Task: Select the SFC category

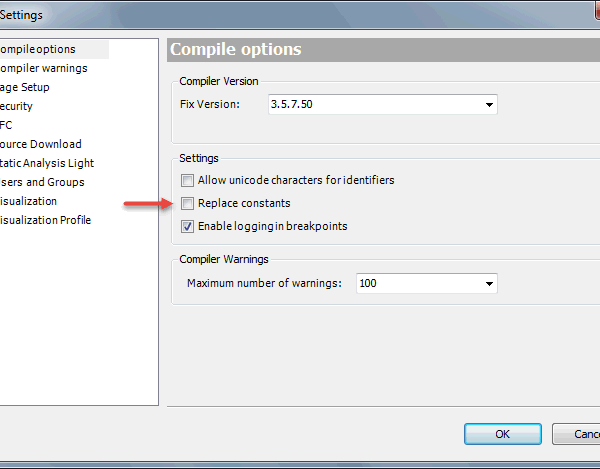Action: (6, 125)
